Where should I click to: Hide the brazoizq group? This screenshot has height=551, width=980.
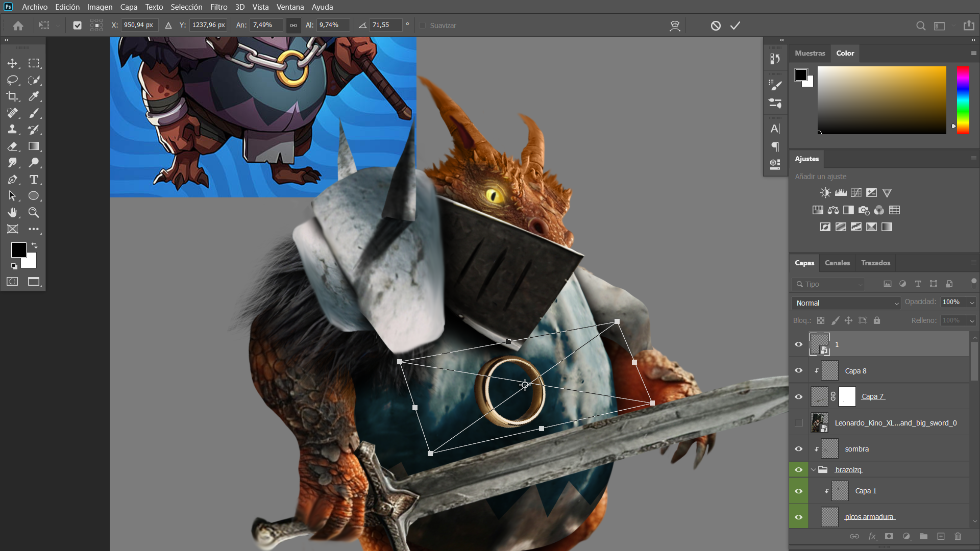(799, 470)
